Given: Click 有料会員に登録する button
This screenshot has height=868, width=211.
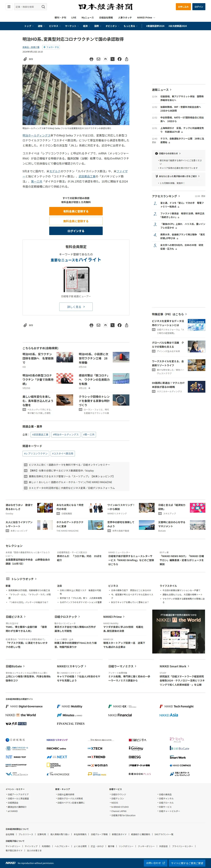Looking at the screenshot, I should [76, 211].
